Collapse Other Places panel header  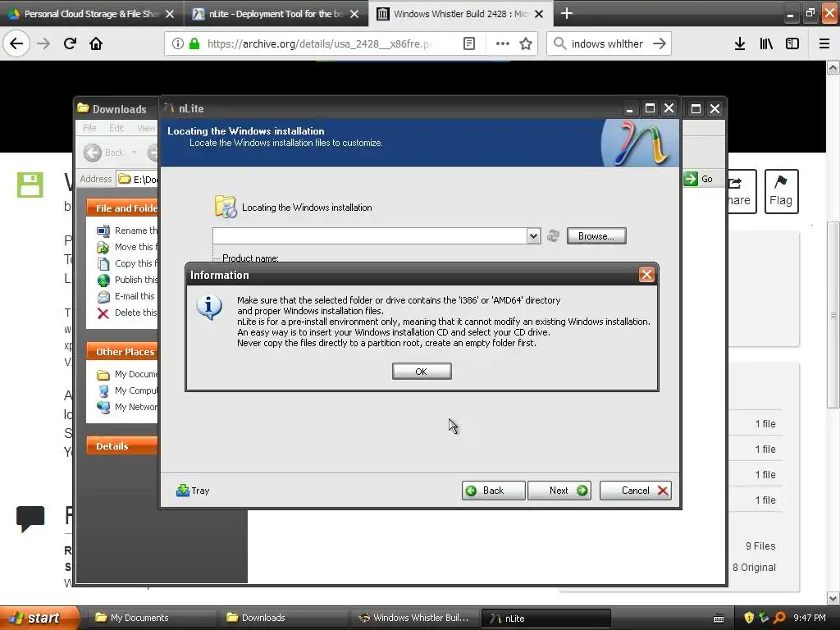point(122,352)
